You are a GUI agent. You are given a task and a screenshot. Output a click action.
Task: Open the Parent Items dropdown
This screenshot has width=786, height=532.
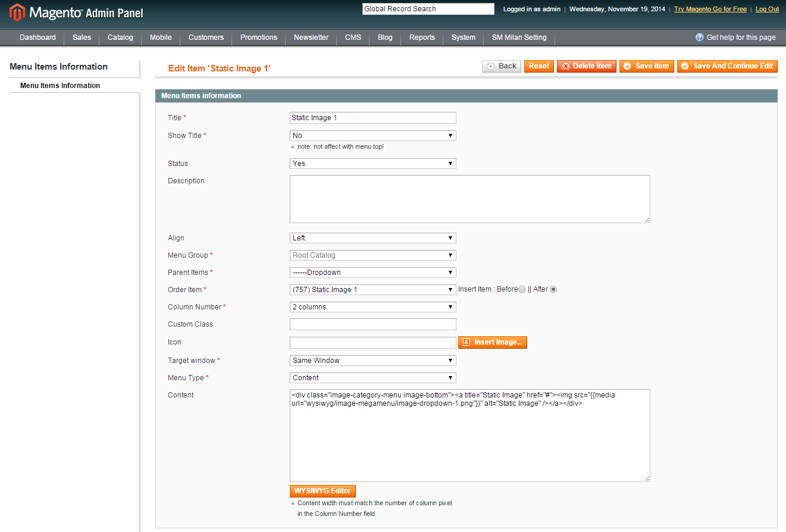tap(373, 273)
